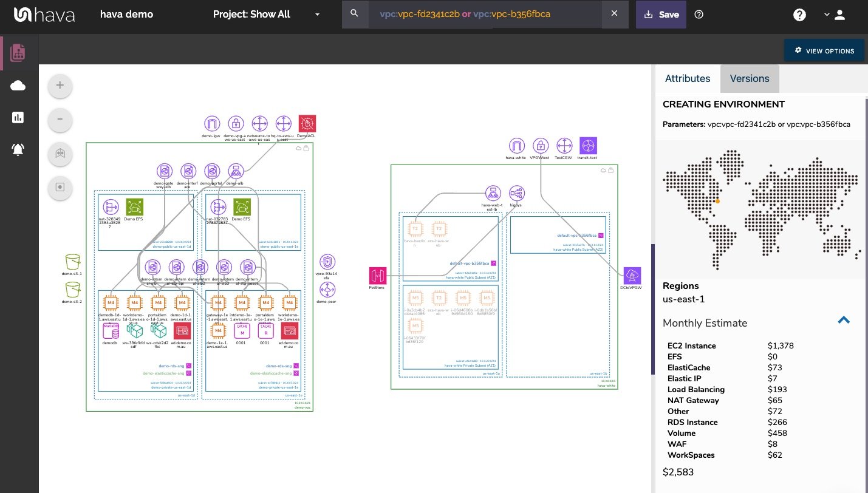Click the Save button
868x493 pixels.
coord(661,14)
